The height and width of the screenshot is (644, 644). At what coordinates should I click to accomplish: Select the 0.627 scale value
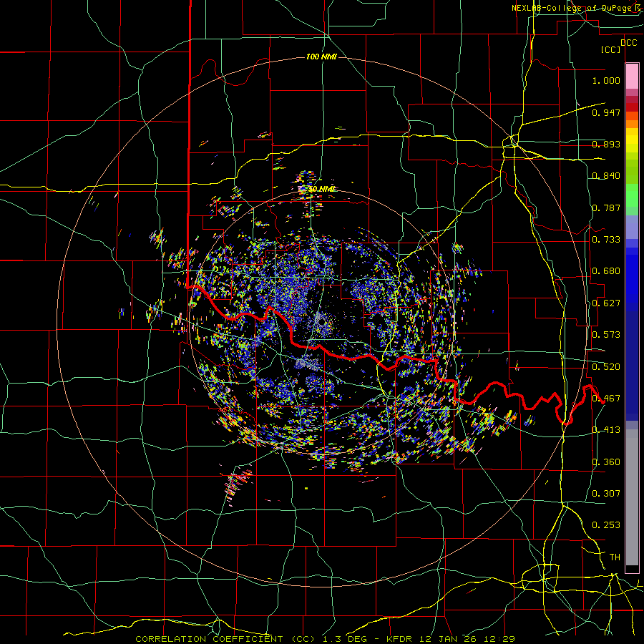pos(606,303)
